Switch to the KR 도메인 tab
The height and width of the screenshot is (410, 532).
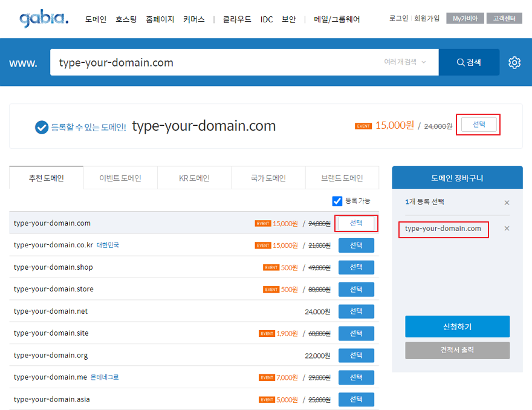click(x=194, y=178)
